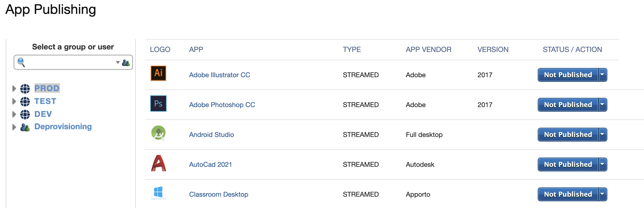Click the AutoCad red A logo

158,163
